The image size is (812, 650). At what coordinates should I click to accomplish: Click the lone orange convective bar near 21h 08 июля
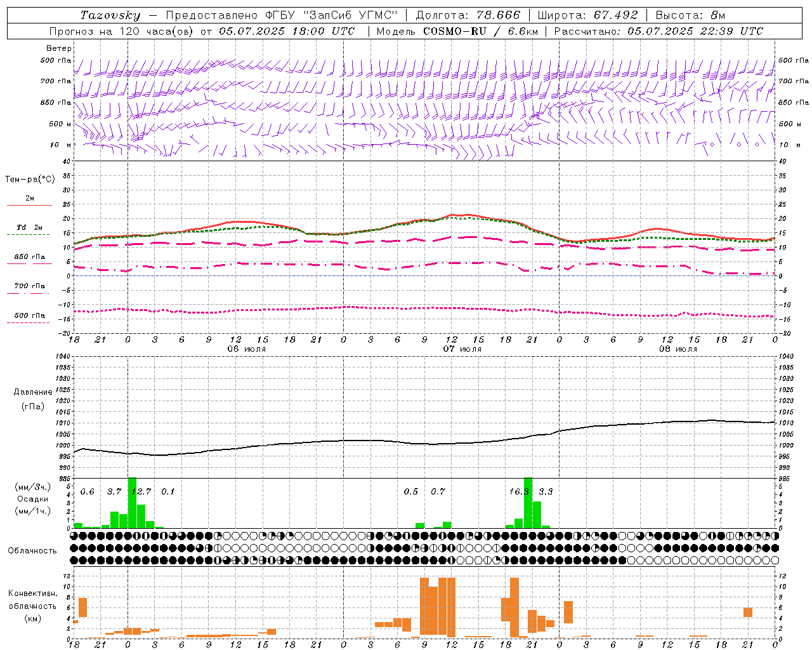pyautogui.click(x=748, y=613)
